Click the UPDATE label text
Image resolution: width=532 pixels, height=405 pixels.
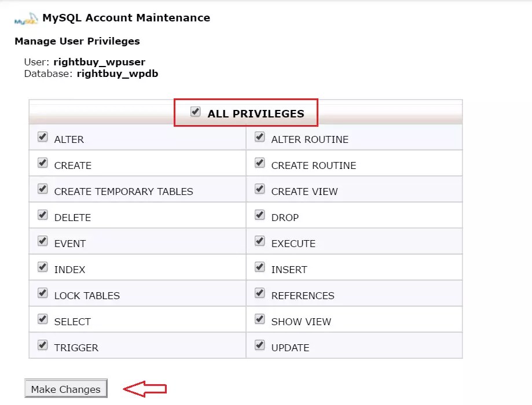(x=290, y=348)
